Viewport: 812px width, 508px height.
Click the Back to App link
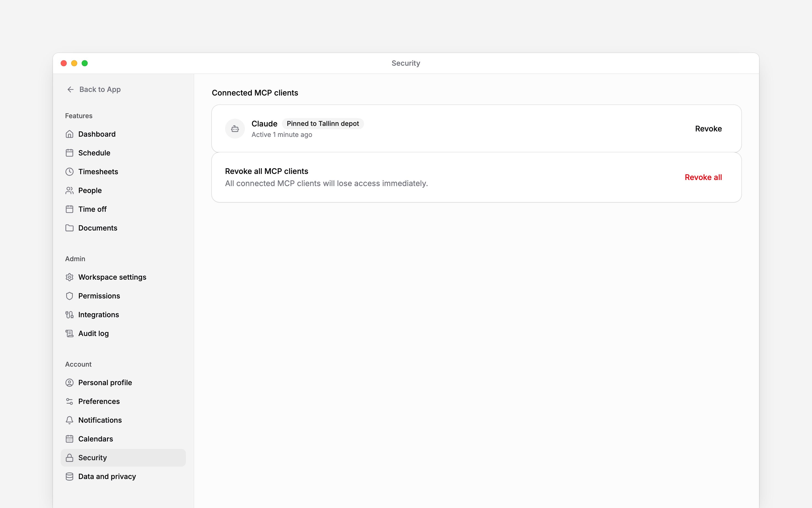pyautogui.click(x=94, y=89)
